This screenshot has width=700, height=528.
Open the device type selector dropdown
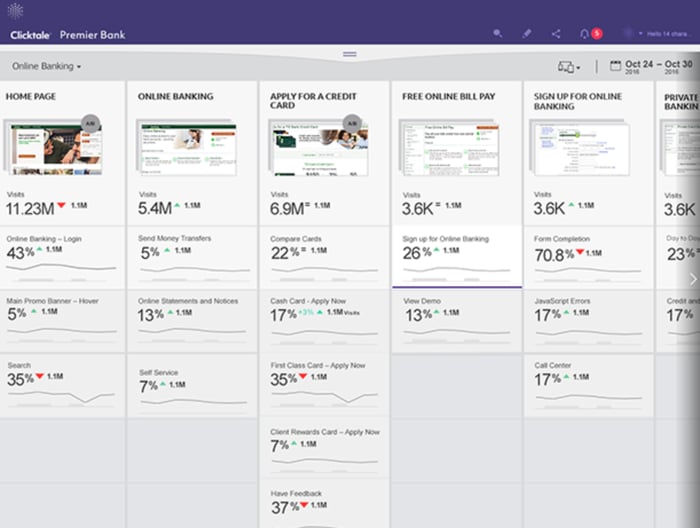pos(568,67)
